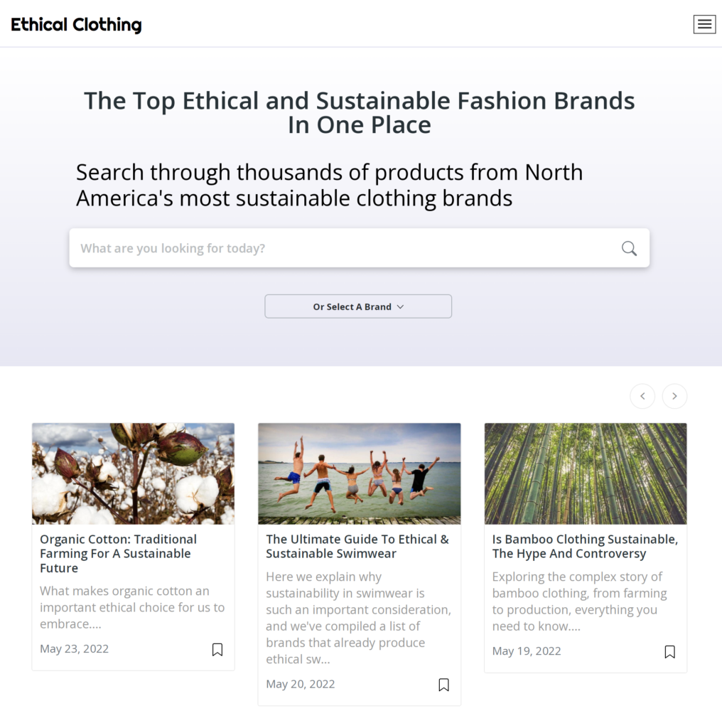Click the chevron in Select A Brand

[401, 307]
